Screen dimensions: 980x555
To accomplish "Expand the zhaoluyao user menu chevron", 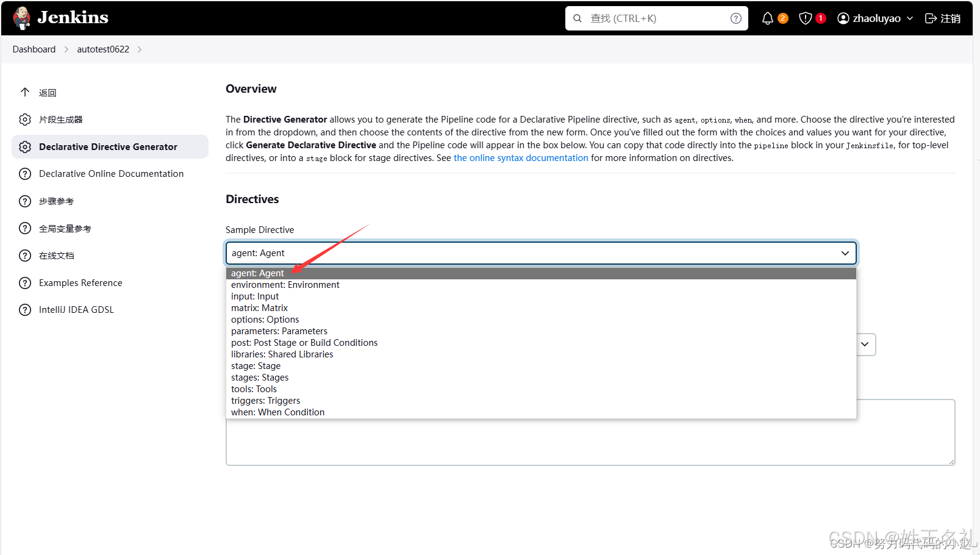I will click(x=910, y=18).
